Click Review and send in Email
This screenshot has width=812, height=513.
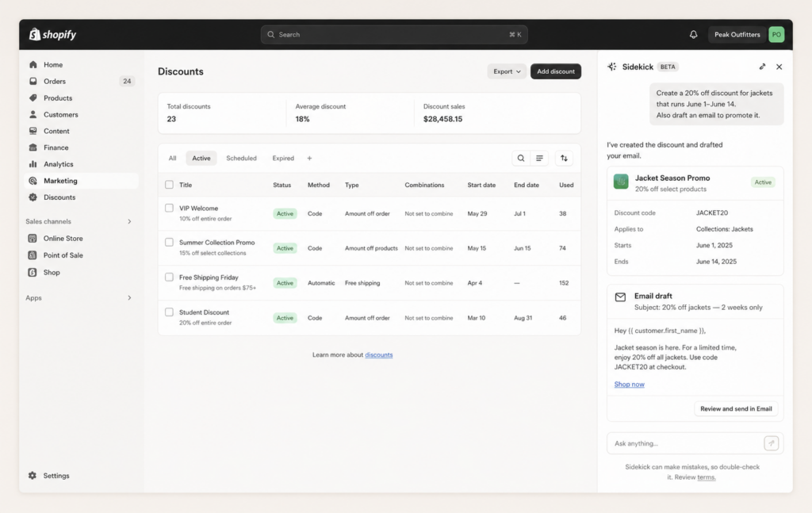tap(736, 409)
